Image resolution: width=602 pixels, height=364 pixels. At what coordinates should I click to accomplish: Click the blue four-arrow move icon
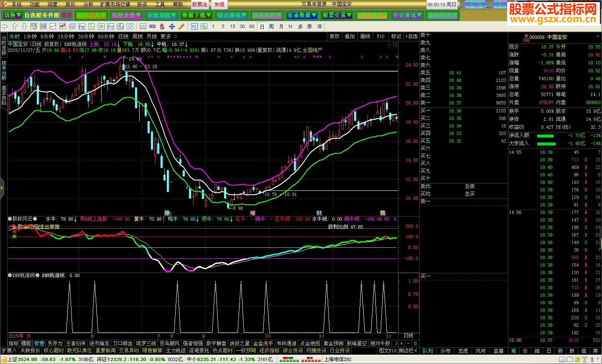coord(172,26)
